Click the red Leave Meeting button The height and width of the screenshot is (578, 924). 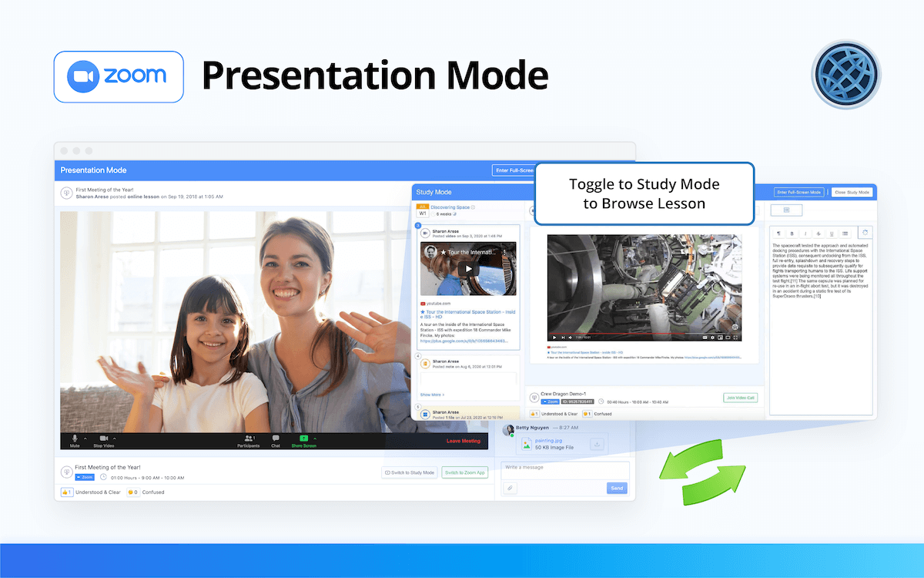[x=463, y=441]
